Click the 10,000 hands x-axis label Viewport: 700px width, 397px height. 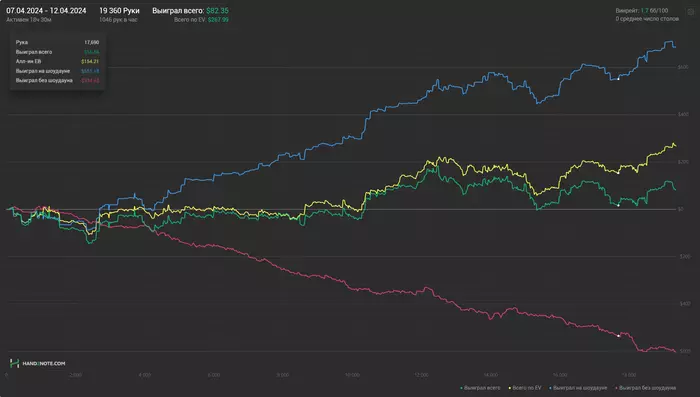(x=352, y=375)
